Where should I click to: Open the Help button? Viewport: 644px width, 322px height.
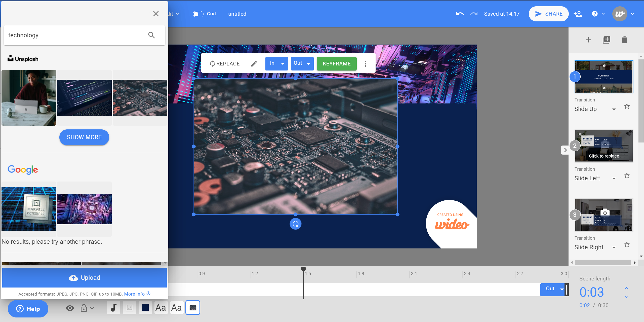28,309
